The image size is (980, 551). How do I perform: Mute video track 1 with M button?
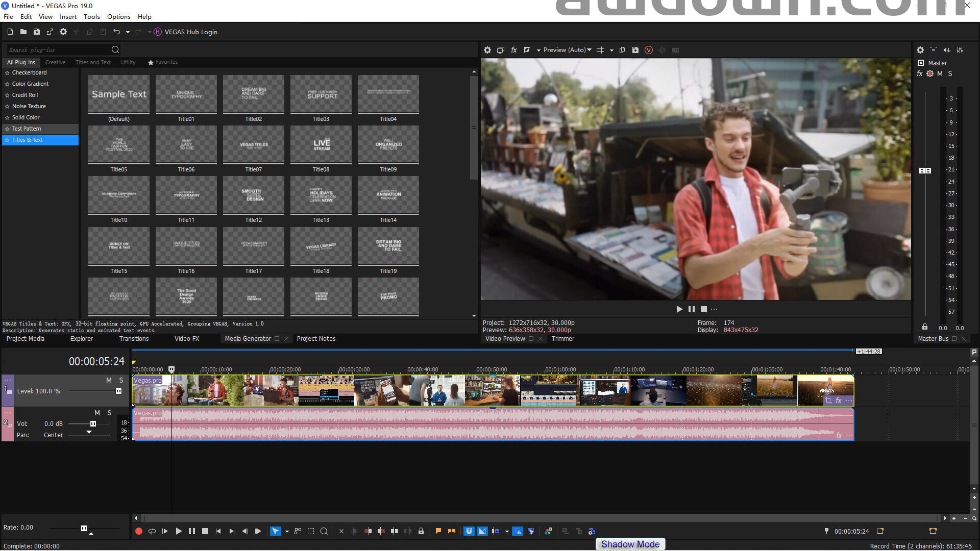click(109, 380)
